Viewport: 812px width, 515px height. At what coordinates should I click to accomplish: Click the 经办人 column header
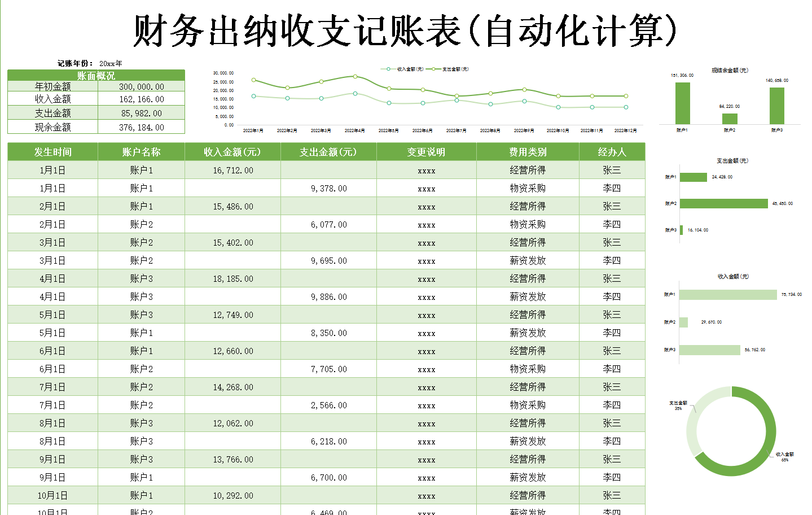(x=612, y=152)
